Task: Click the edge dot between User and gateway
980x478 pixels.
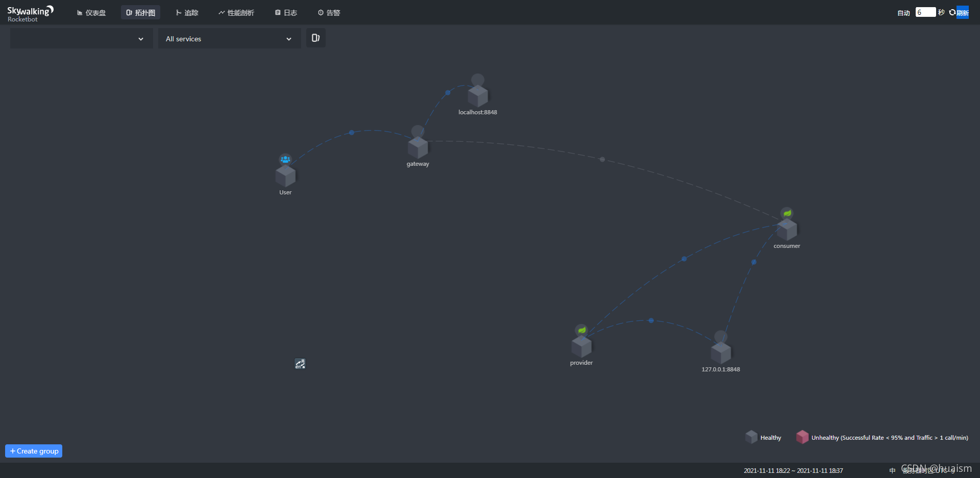Action: coord(352,133)
